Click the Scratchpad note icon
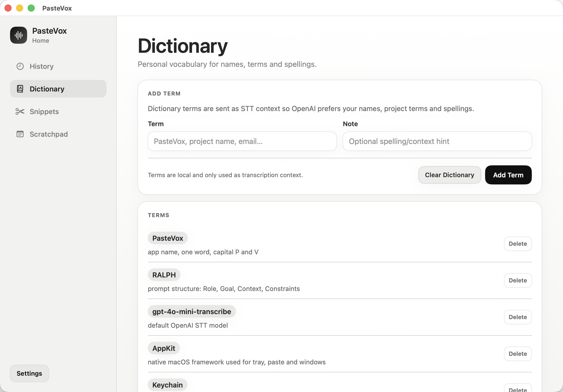 click(x=20, y=134)
